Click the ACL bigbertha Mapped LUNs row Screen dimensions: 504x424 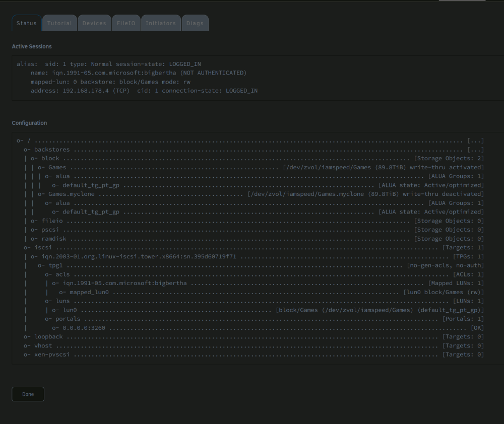point(268,284)
